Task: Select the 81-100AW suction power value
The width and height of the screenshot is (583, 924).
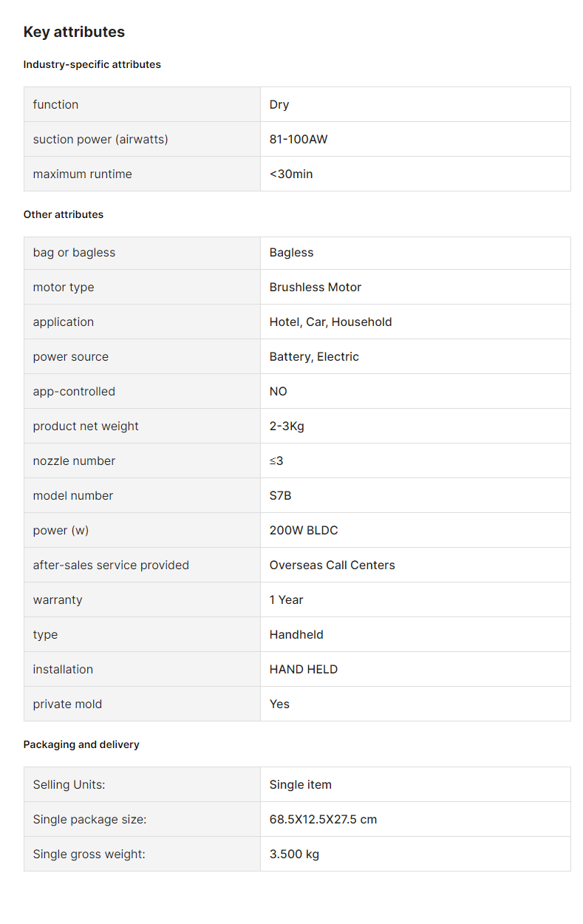Action: click(x=299, y=139)
